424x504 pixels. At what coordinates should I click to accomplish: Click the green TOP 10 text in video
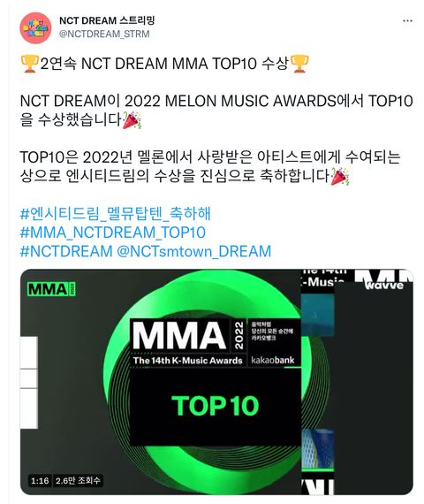216,406
